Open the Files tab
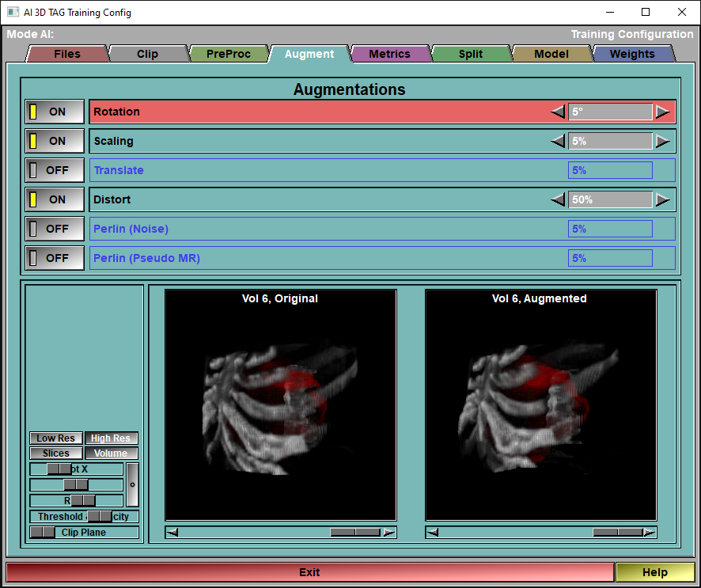Screen dimensions: 701x588 tap(67, 54)
